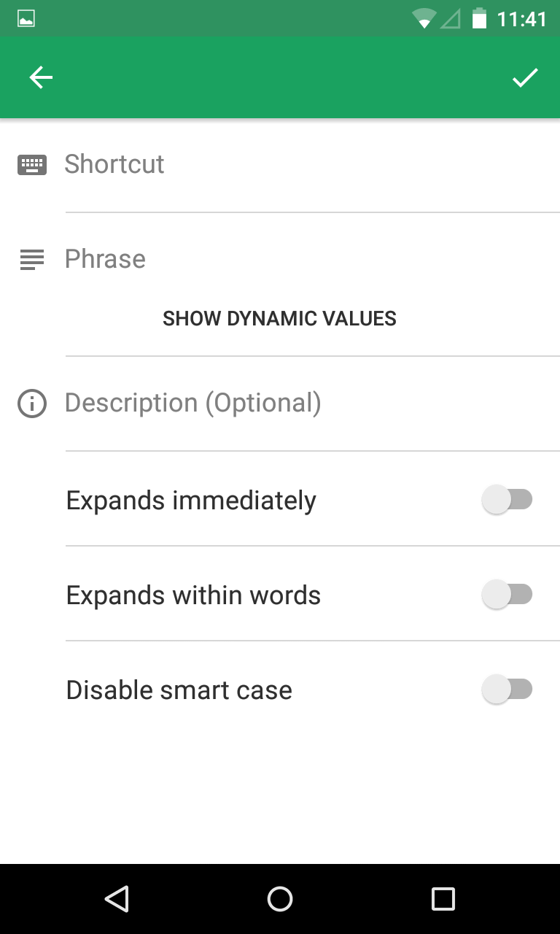Turn on Expands within words
Screen dimensions: 560x934
point(508,594)
